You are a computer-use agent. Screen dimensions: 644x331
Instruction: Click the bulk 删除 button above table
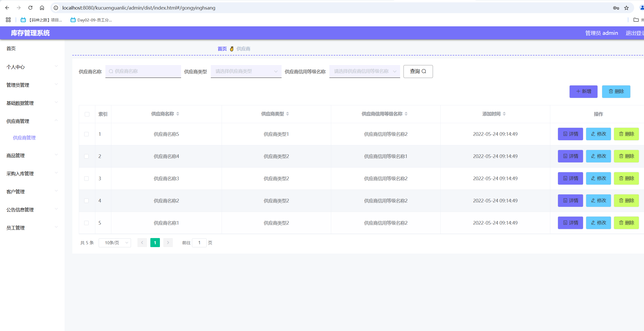(616, 91)
